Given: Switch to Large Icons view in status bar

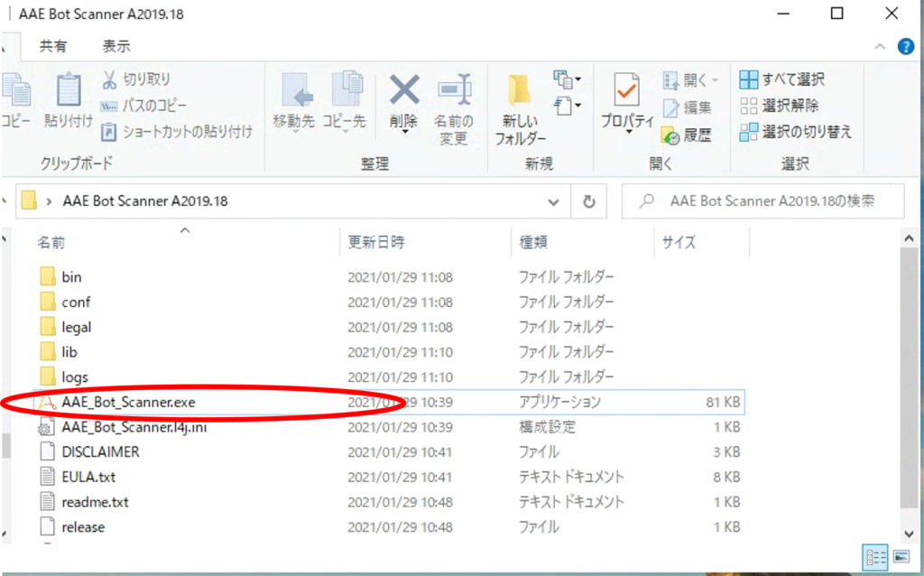Looking at the screenshot, I should coord(901,556).
